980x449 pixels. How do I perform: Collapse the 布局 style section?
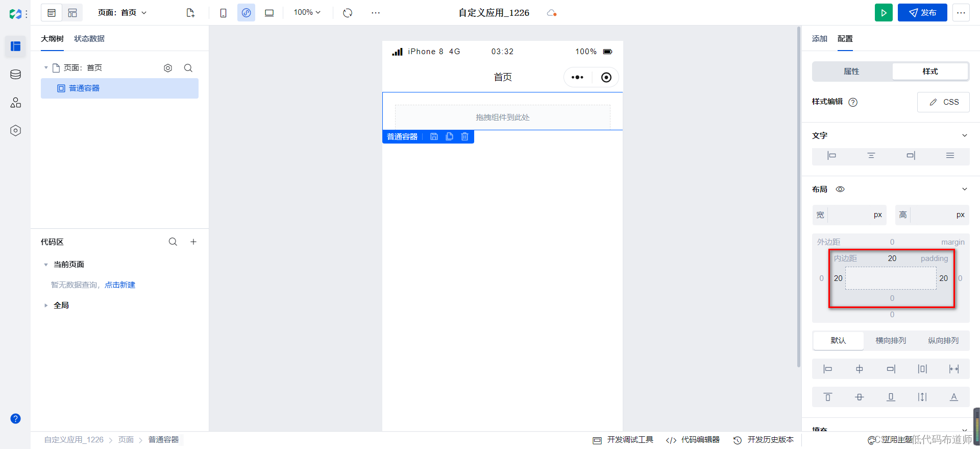pos(964,190)
